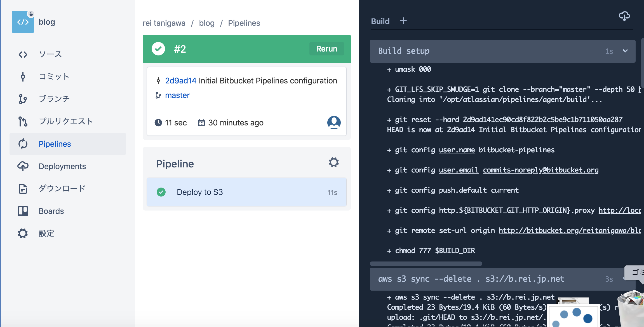644x327 pixels.
Task: Download the build log via cloud icon
Action: 624,16
